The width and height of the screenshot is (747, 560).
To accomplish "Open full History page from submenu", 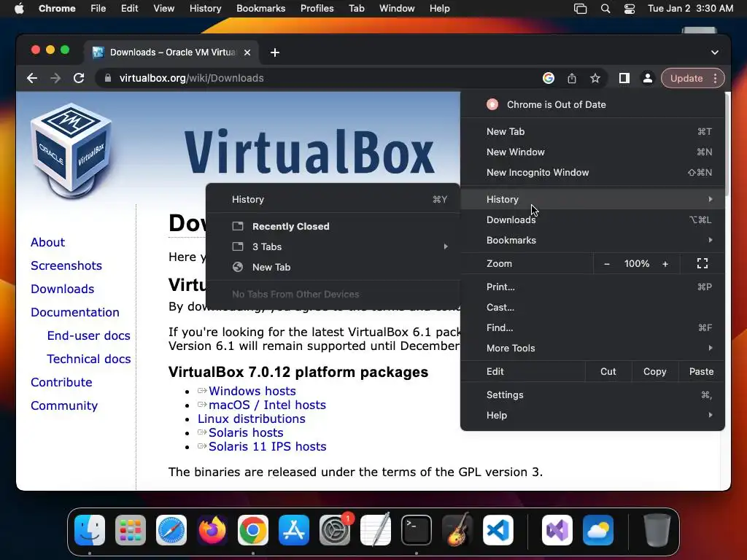I will 333,200.
